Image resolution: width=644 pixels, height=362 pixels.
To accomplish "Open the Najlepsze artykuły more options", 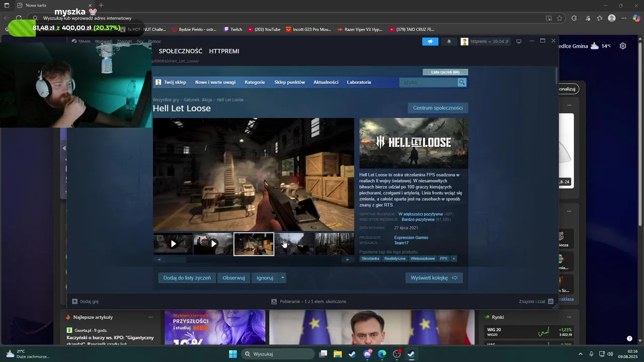I will (x=150, y=317).
